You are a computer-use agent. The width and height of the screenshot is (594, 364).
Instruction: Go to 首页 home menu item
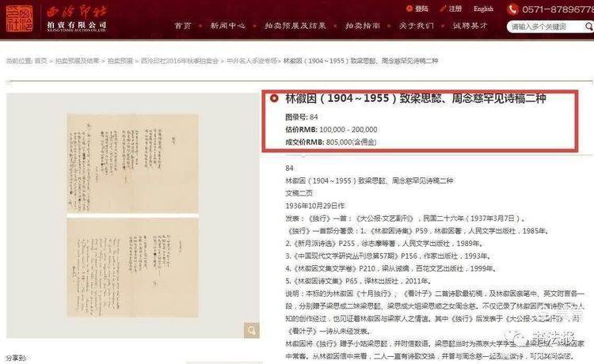coord(183,26)
